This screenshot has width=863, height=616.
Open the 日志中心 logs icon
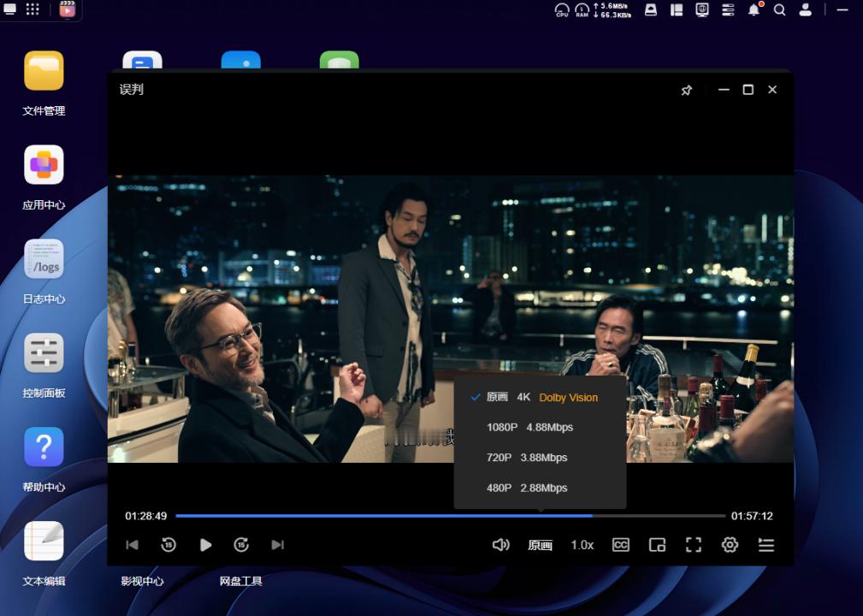(44, 258)
